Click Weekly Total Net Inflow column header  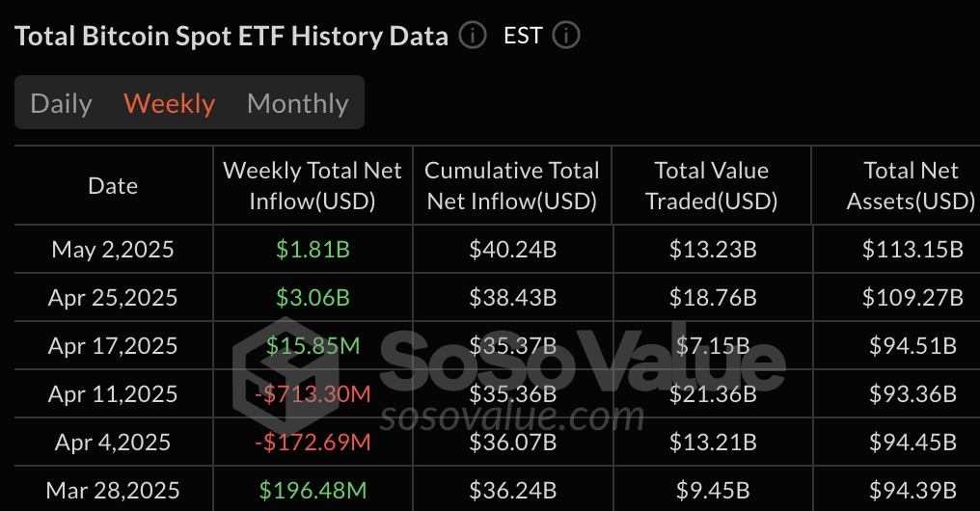[313, 186]
